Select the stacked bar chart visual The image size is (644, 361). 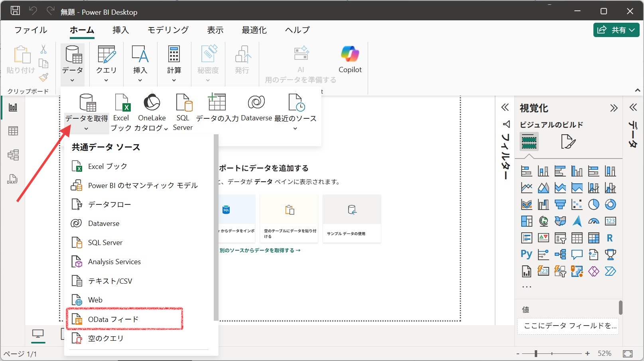tap(526, 171)
